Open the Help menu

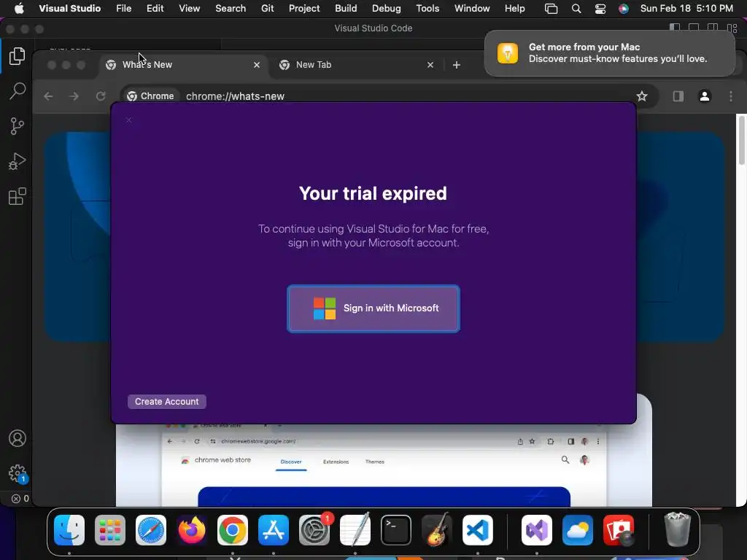pyautogui.click(x=514, y=9)
